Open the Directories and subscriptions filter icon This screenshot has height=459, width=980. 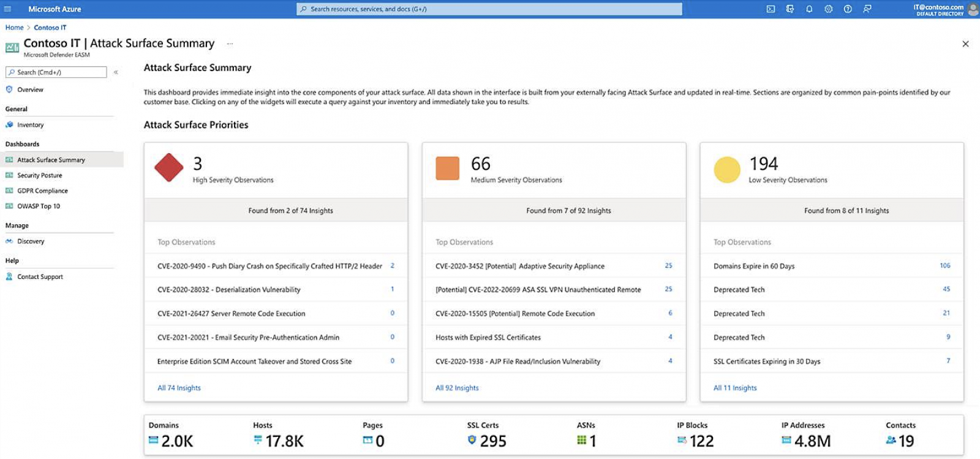coord(790,9)
